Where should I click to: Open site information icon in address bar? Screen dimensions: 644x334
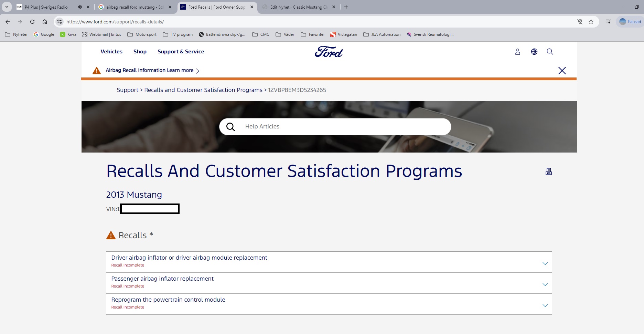[60, 22]
